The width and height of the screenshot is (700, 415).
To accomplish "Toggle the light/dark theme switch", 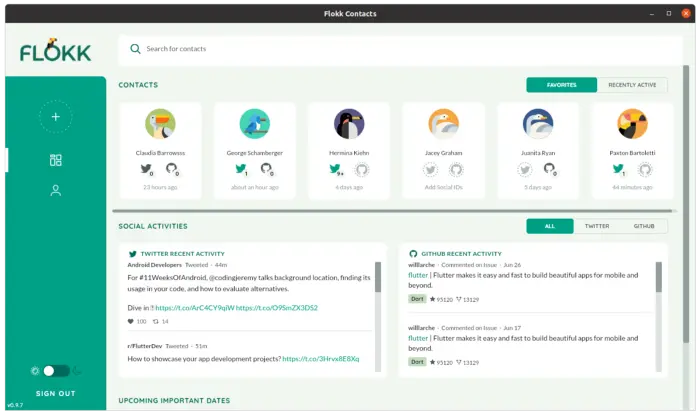I will tap(56, 371).
